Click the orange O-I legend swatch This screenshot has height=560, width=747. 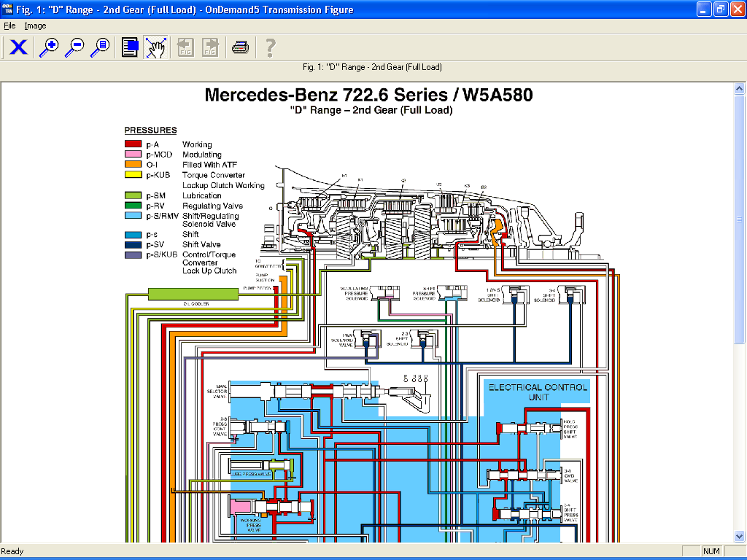[133, 164]
